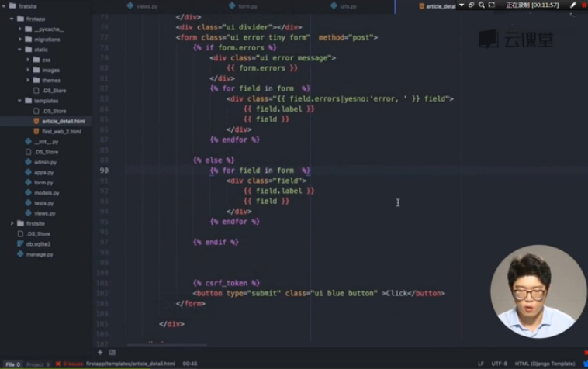The width and height of the screenshot is (588, 369).
Task: Click recorder pencil annotate icon
Action: coord(572,5)
